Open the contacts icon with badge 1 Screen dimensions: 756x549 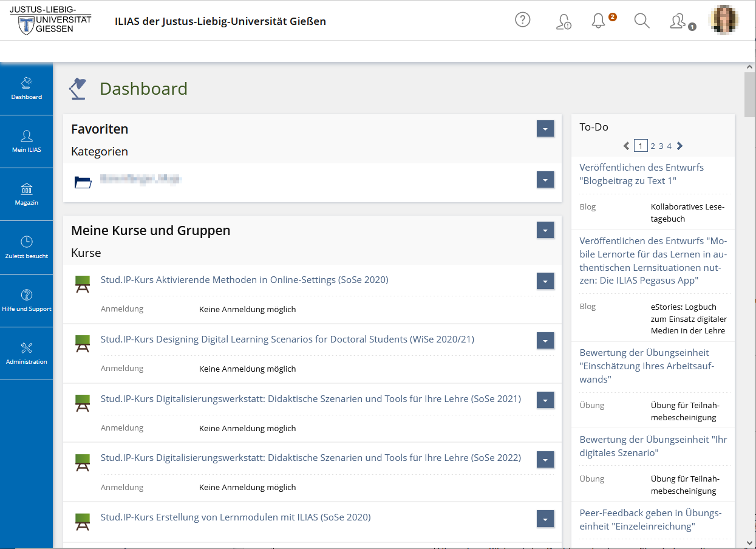tap(678, 21)
